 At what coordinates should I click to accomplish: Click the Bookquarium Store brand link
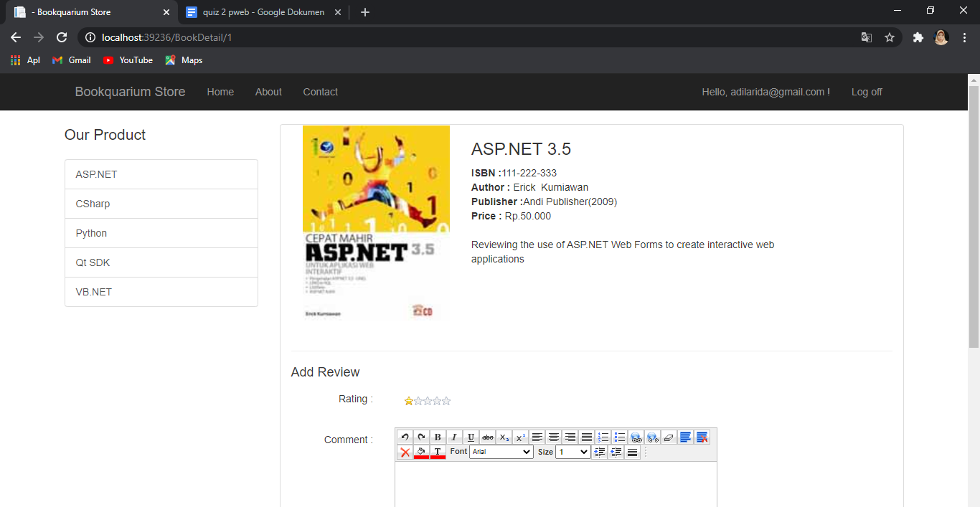[130, 92]
